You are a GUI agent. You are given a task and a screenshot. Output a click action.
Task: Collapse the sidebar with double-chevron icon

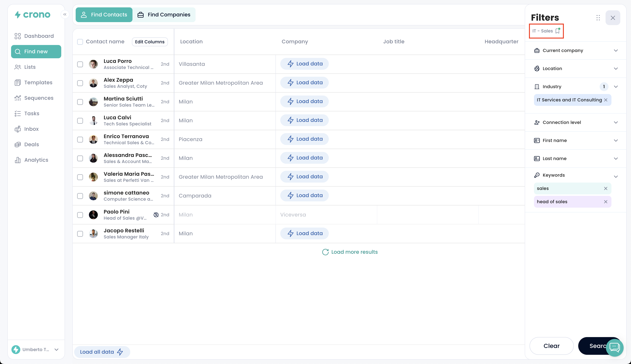point(65,15)
